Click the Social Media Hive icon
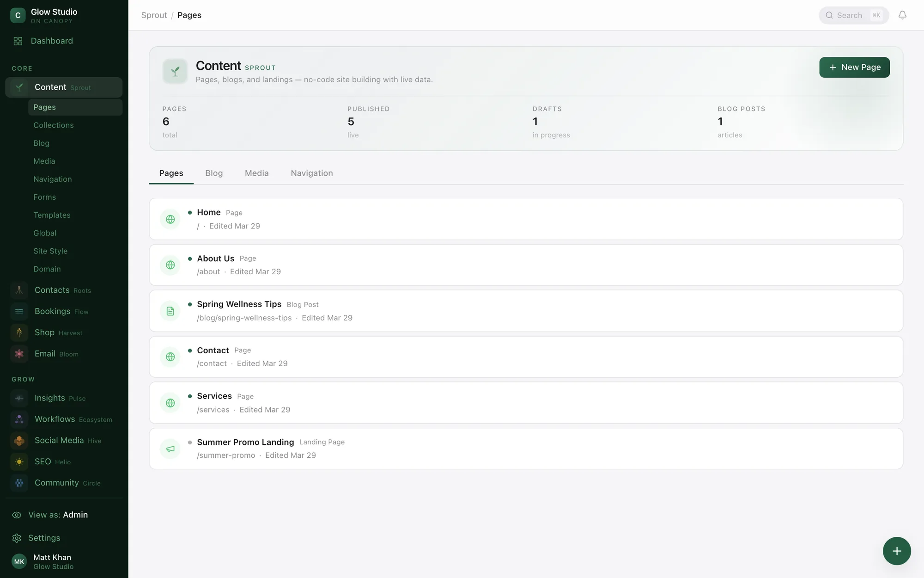 pos(19,441)
